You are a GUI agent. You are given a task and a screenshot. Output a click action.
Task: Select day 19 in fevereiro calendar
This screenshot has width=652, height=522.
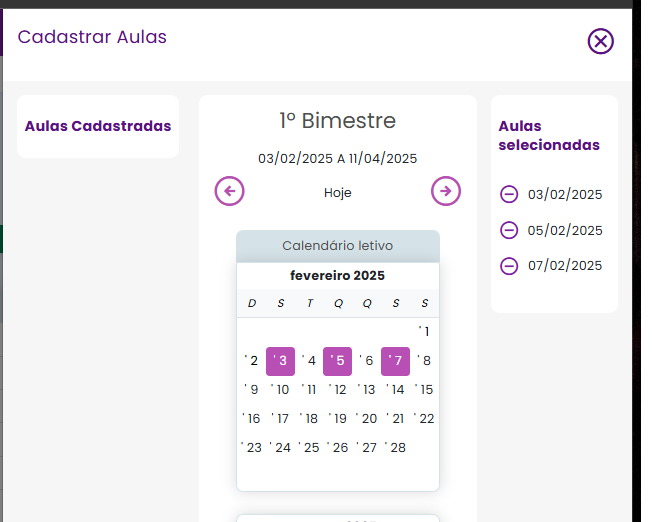coord(338,419)
